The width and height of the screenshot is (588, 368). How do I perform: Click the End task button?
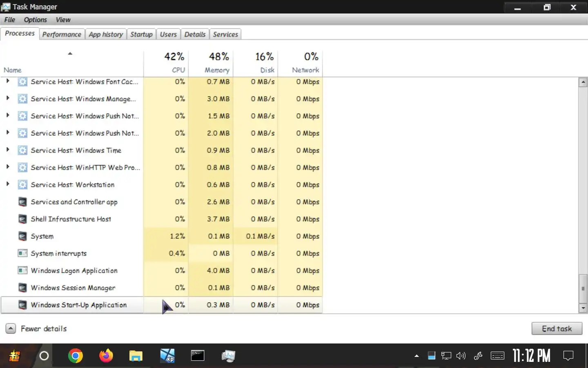pos(557,328)
